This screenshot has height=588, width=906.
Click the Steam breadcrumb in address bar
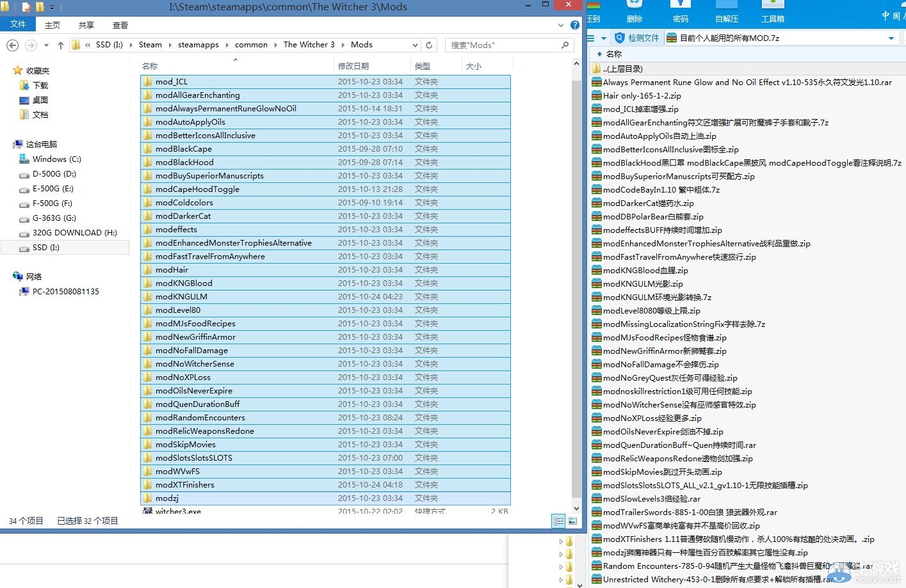tap(150, 45)
